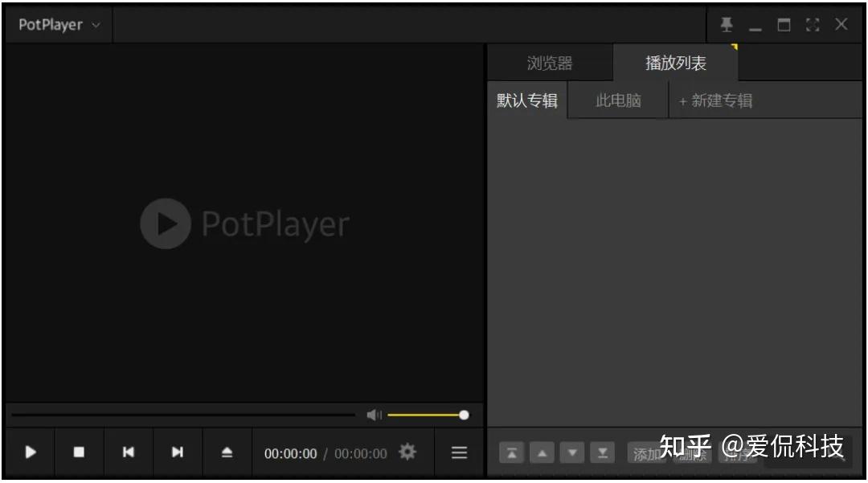The height and width of the screenshot is (483, 868).
Task: Open the playback settings gear
Action: click(407, 452)
